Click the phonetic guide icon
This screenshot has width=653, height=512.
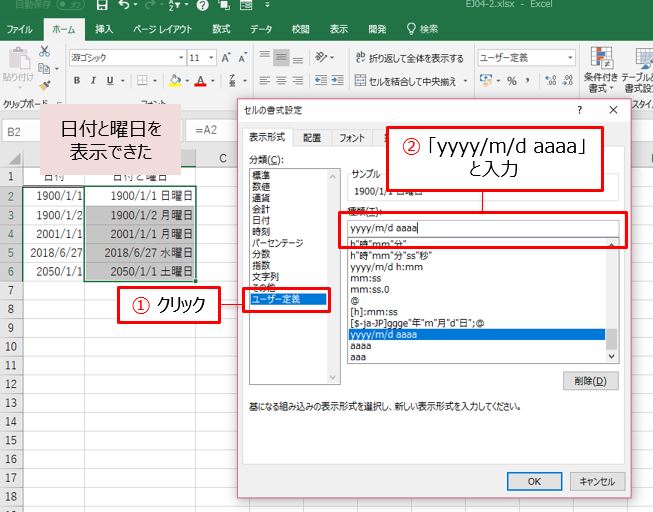(232, 80)
